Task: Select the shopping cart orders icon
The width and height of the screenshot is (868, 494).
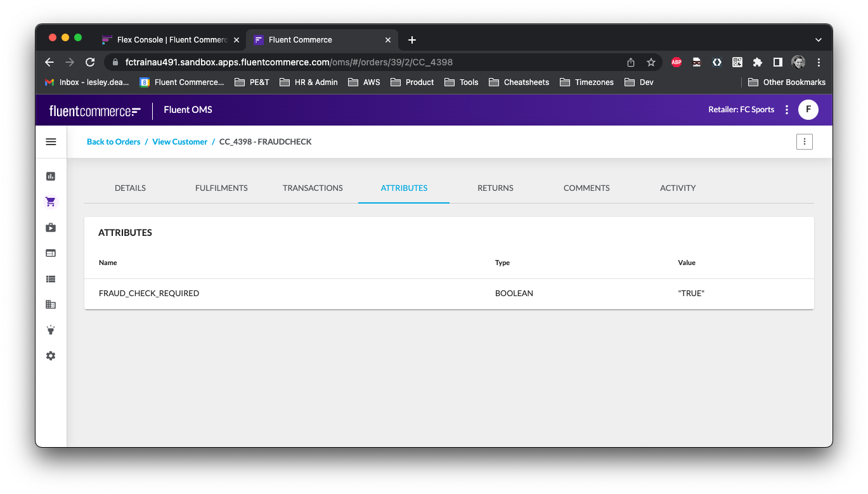Action: [x=51, y=202]
